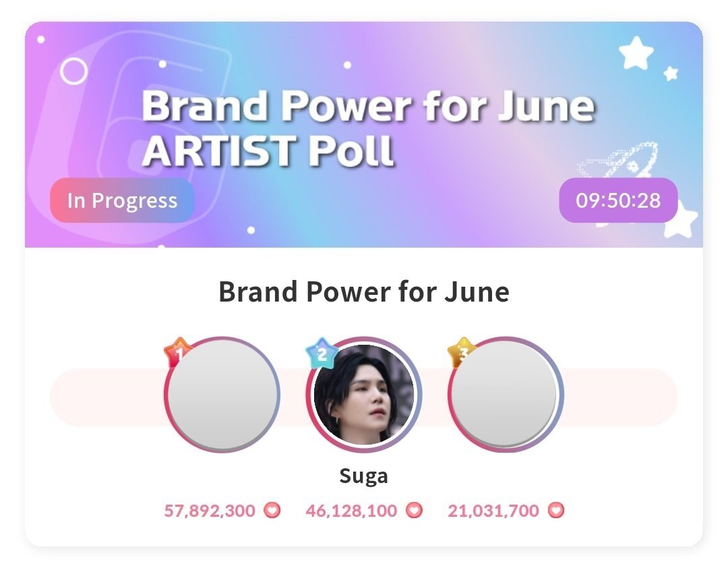Click the 46,128,100 vote count
Screen dimensions: 728x562
tap(351, 511)
